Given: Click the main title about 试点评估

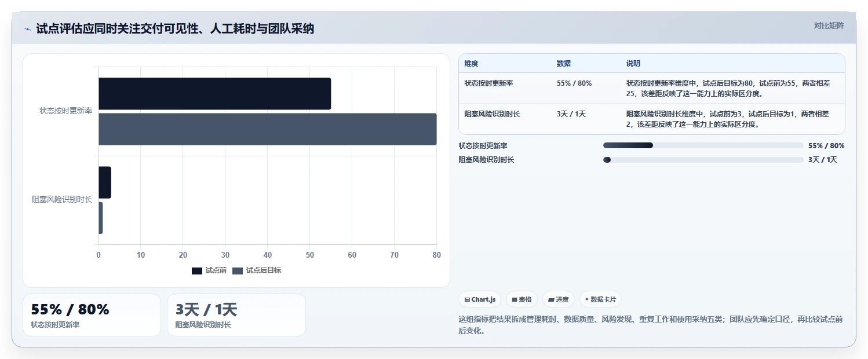Looking at the screenshot, I should pyautogui.click(x=175, y=28).
